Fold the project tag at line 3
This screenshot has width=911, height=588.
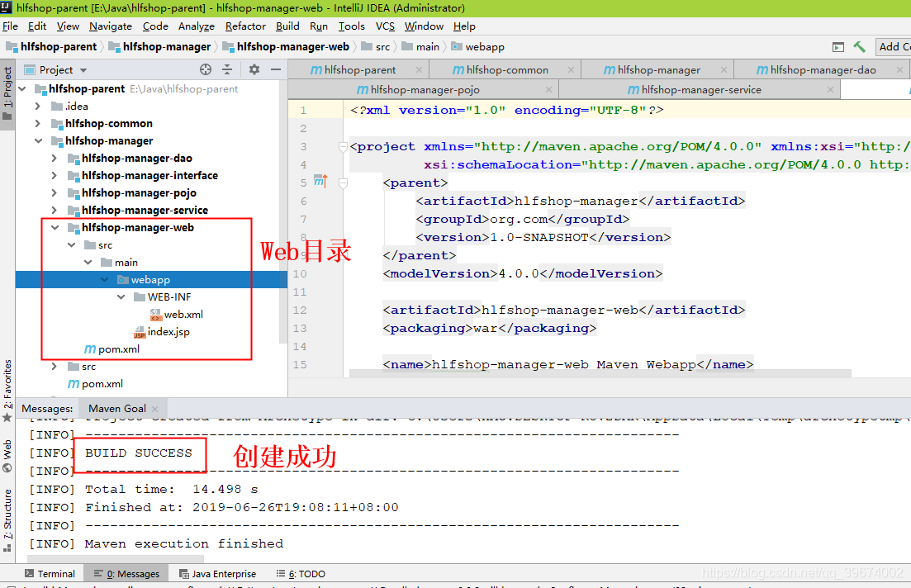343,147
